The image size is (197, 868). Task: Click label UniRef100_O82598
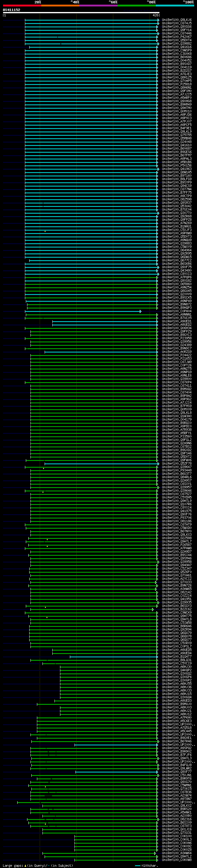tap(177, 199)
